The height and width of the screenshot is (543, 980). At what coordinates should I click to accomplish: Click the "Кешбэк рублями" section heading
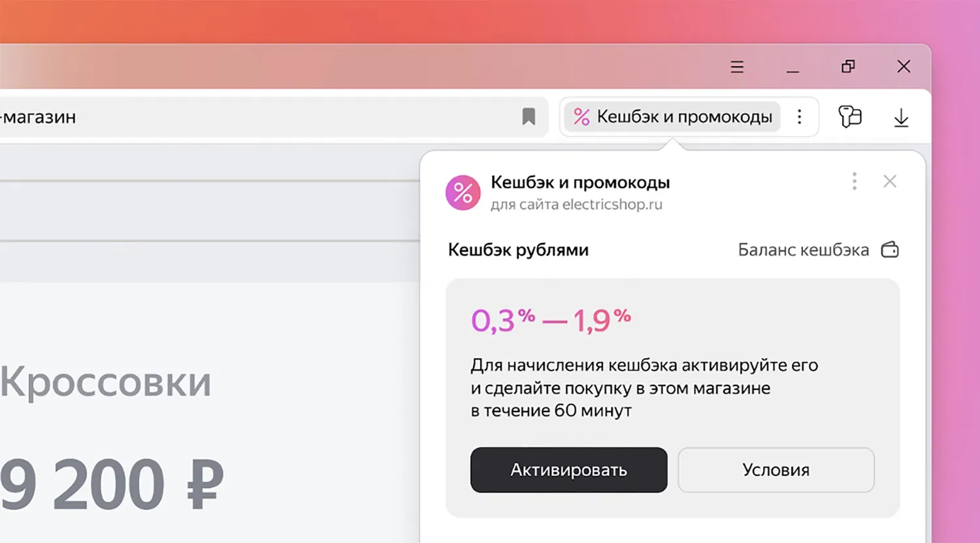click(x=518, y=250)
